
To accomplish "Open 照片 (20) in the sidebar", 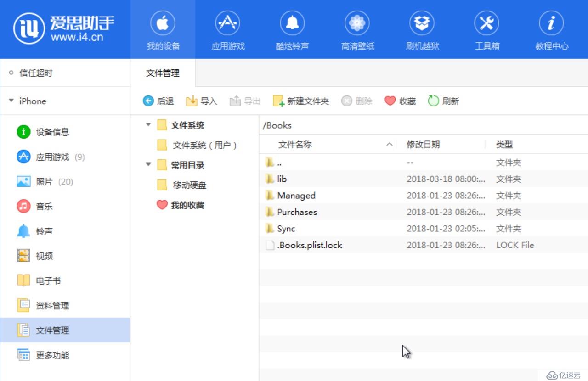I will tap(65, 182).
